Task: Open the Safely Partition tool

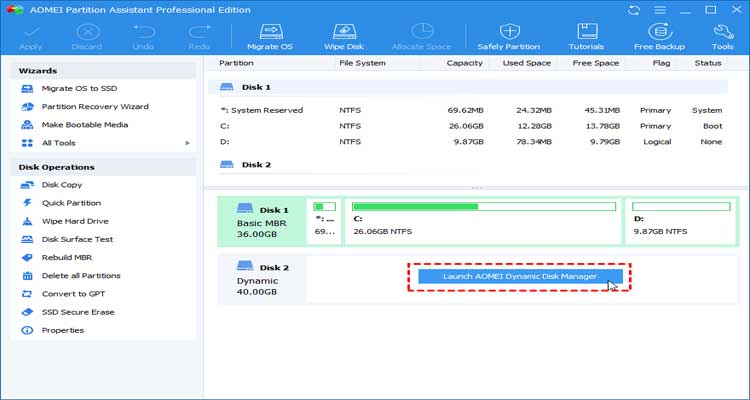Action: coord(509,37)
